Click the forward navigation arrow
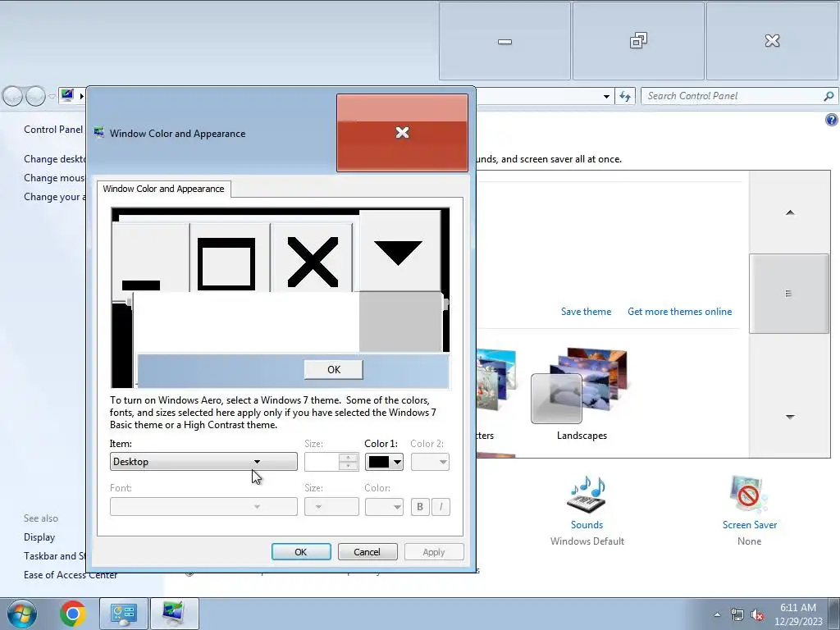This screenshot has height=630, width=840. pos(35,97)
